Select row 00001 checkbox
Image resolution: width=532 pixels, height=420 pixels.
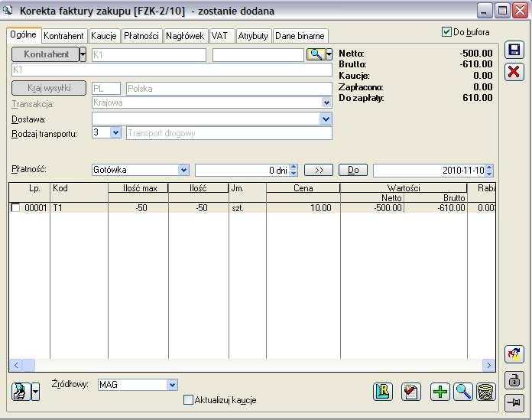pyautogui.click(x=15, y=207)
